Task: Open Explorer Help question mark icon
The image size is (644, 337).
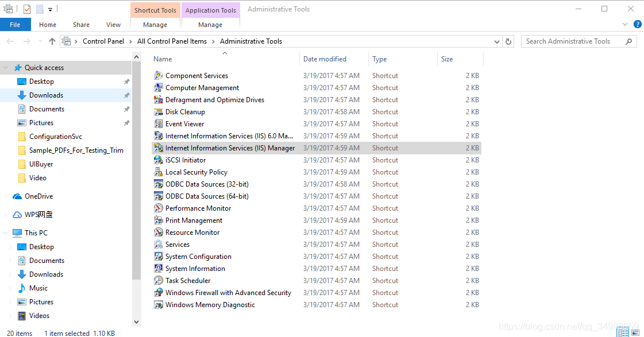Action: coord(638,25)
